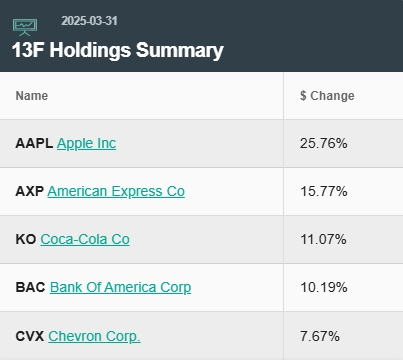
Task: Click the presentation chart icon in header
Action: coord(25,27)
